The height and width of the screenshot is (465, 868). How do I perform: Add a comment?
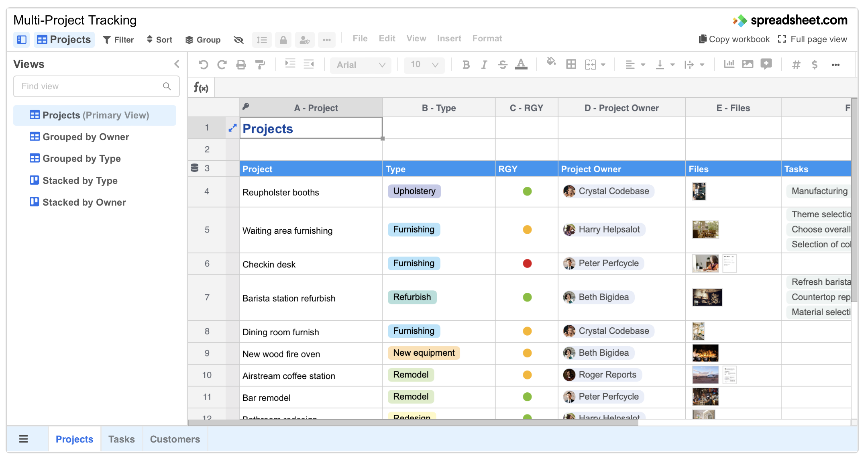766,64
